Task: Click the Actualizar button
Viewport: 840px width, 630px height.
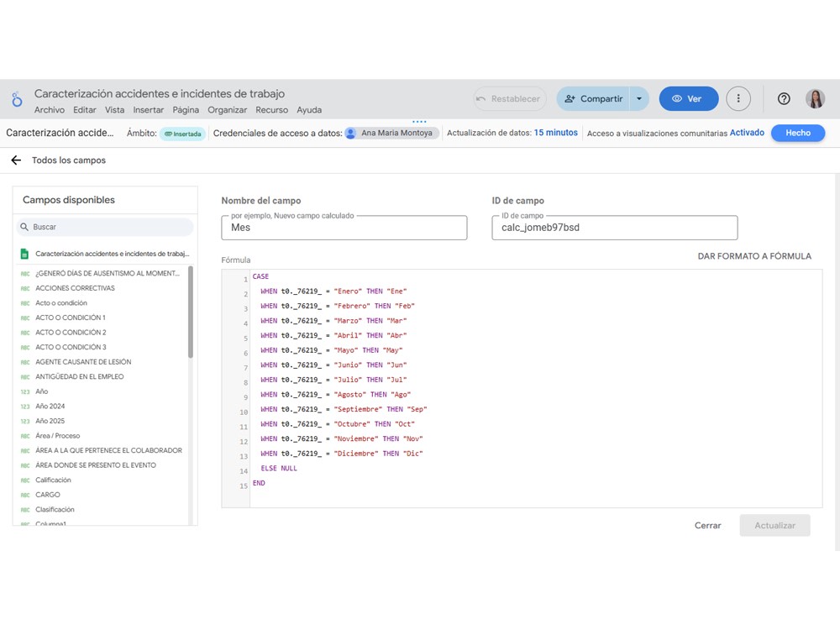Action: tap(774, 526)
